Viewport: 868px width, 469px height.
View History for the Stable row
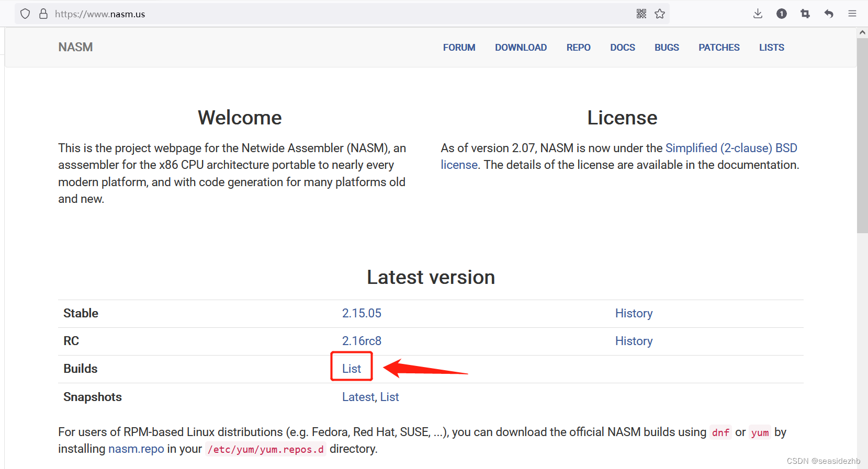[634, 313]
